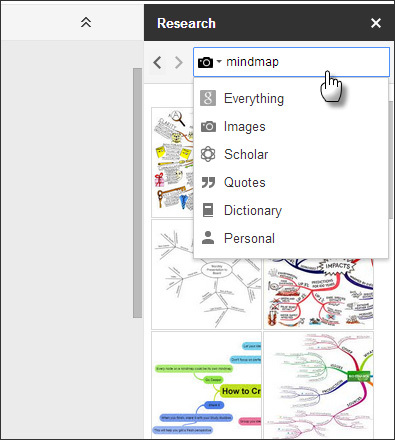Click the Personal person icon
Viewport: 395px width, 440px height.
click(208, 238)
